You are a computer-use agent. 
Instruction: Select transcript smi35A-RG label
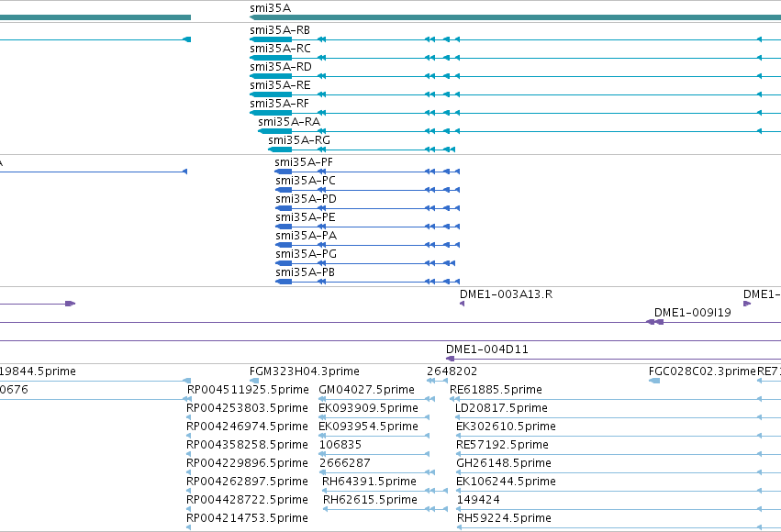[299, 141]
